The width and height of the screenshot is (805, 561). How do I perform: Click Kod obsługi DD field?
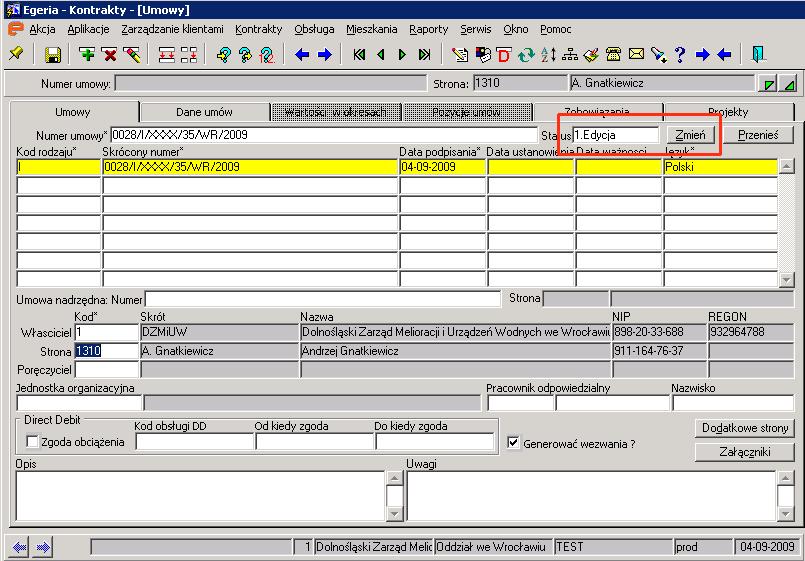pos(195,441)
